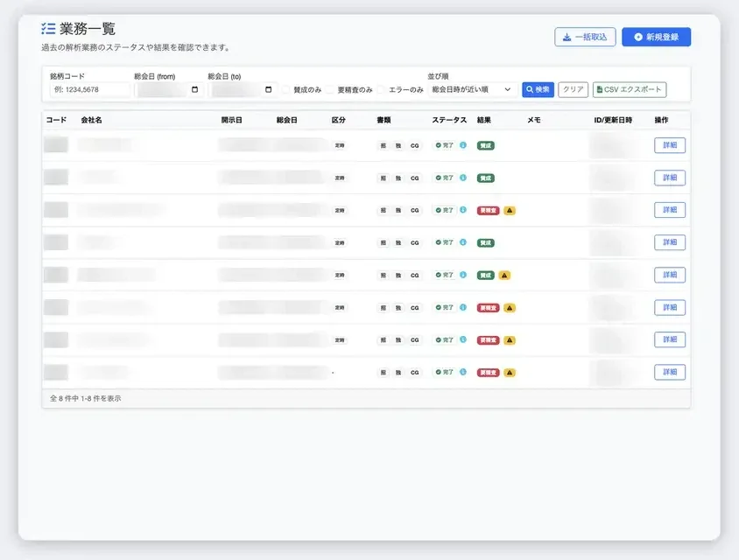
Task: Click the info icon in the second row
Action: (x=463, y=178)
